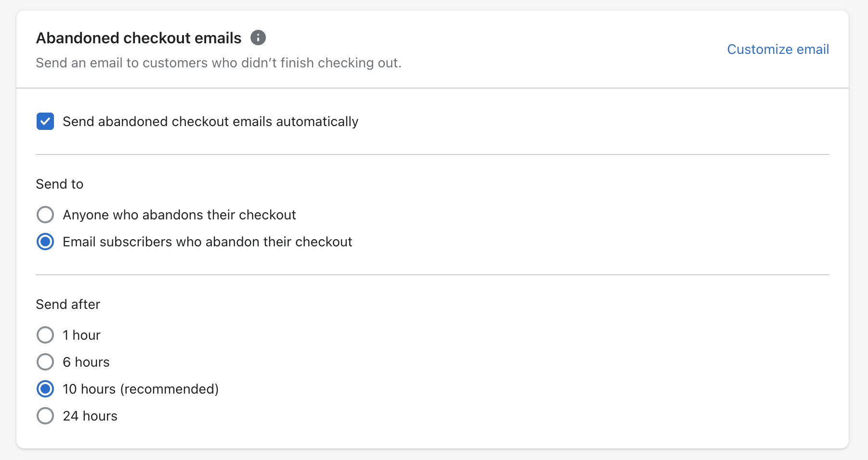Click the info icon beside Abandoned checkout emails
The width and height of the screenshot is (868, 460).
coord(258,38)
